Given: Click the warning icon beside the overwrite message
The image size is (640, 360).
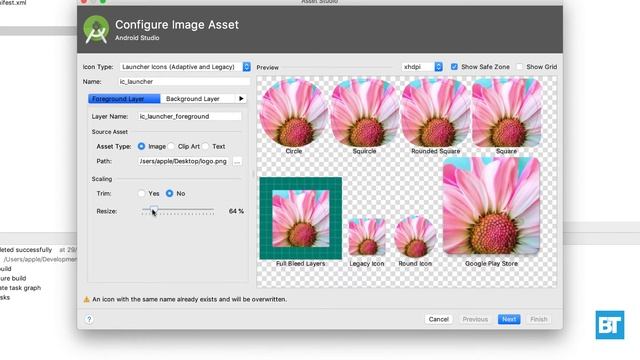Looking at the screenshot, I should (x=87, y=299).
